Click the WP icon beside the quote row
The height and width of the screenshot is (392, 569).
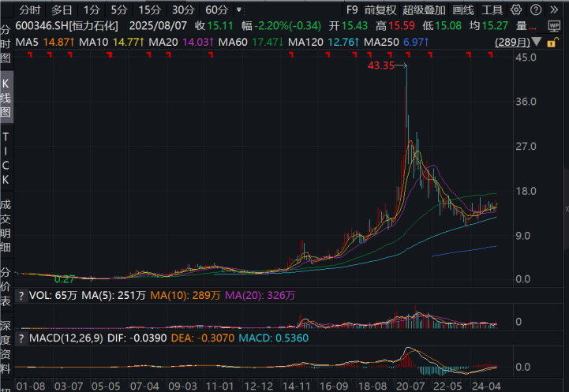click(554, 26)
